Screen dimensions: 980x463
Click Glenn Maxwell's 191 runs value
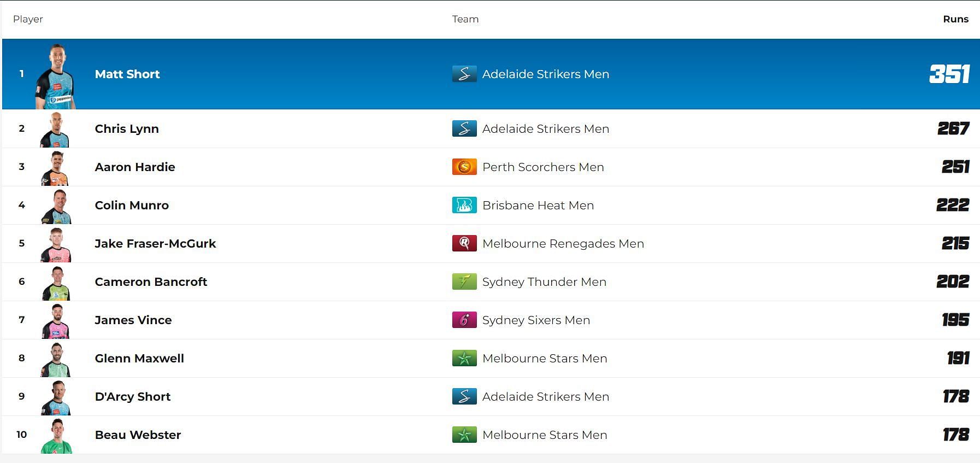(958, 358)
